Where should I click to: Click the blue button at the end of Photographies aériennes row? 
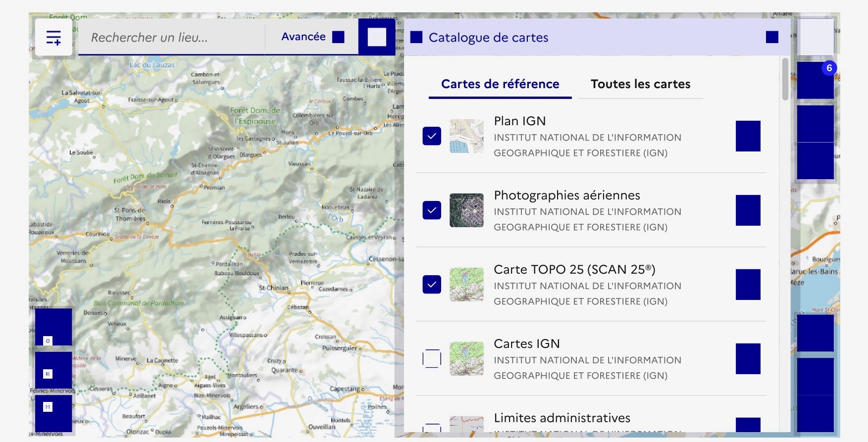tap(748, 210)
